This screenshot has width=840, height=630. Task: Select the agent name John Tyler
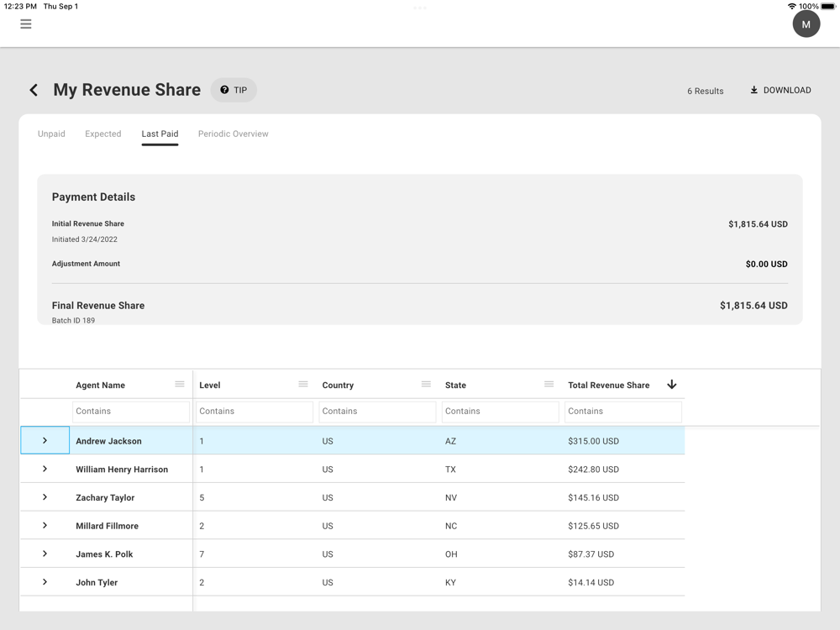pos(97,583)
